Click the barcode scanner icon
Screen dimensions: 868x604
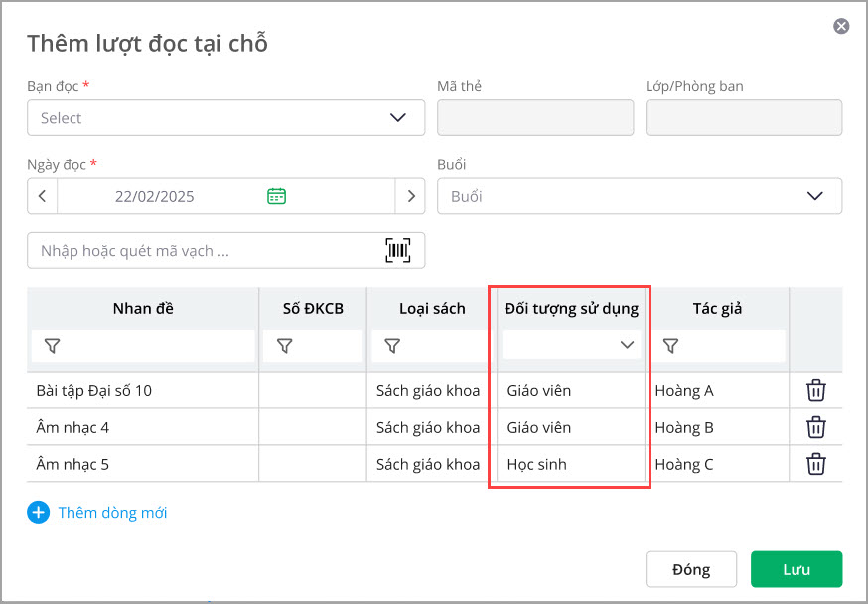click(x=397, y=251)
